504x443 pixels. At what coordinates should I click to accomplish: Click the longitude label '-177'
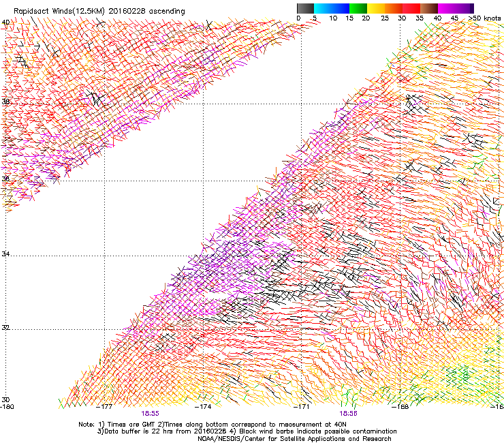(104, 407)
